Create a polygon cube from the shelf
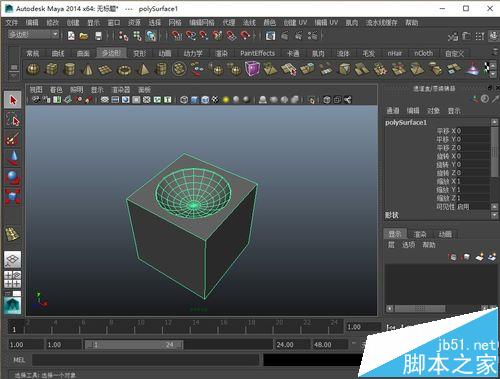Image resolution: width=500 pixels, height=379 pixels. pos(51,69)
